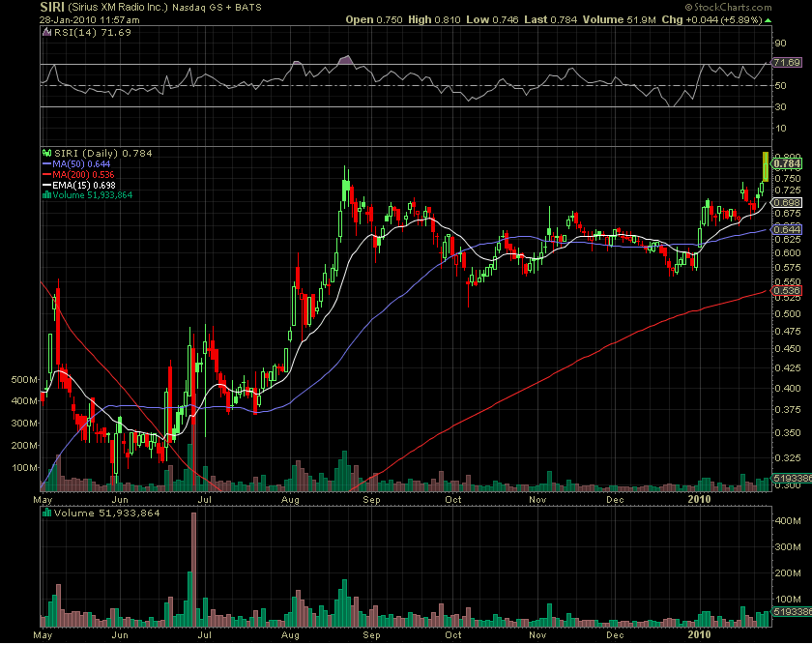Click the Oct label under the volume panel
Viewport: 812px width, 645px height.
453,635
